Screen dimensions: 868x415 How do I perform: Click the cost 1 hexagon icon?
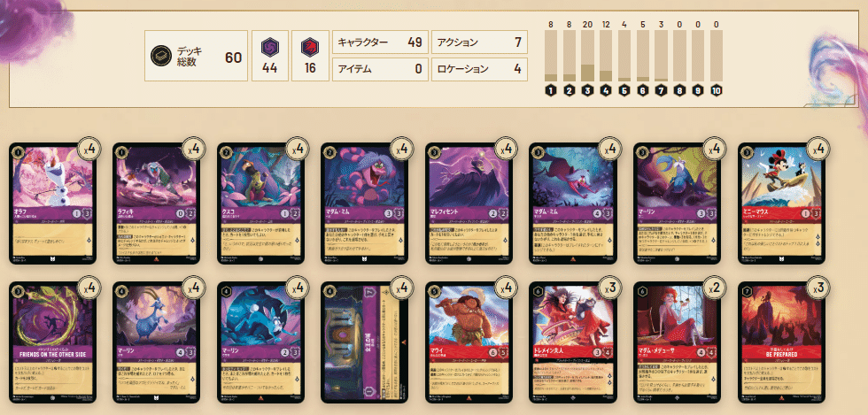pyautogui.click(x=551, y=90)
